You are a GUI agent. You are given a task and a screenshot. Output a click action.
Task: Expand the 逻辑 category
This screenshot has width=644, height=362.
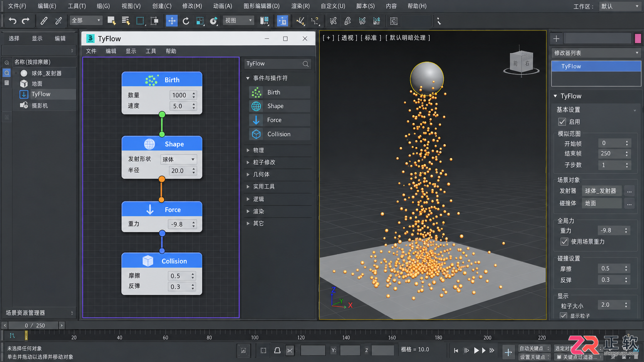(248, 199)
